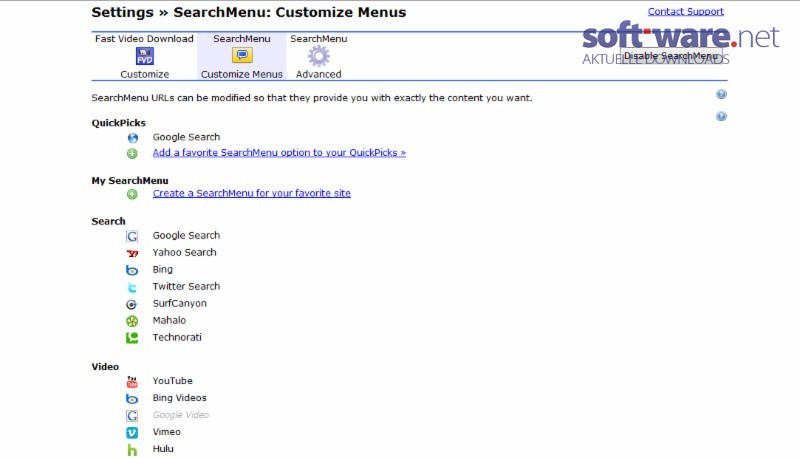Screen dimensions: 800x458
Task: Click the Hulu icon
Action: pos(132,450)
